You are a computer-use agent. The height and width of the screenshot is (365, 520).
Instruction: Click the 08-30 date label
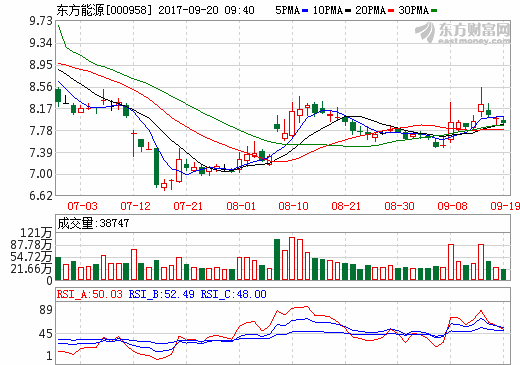click(399, 206)
